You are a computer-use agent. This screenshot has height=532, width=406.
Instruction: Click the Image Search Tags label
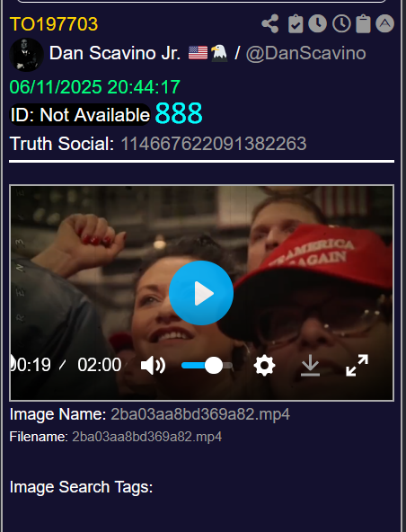81,487
